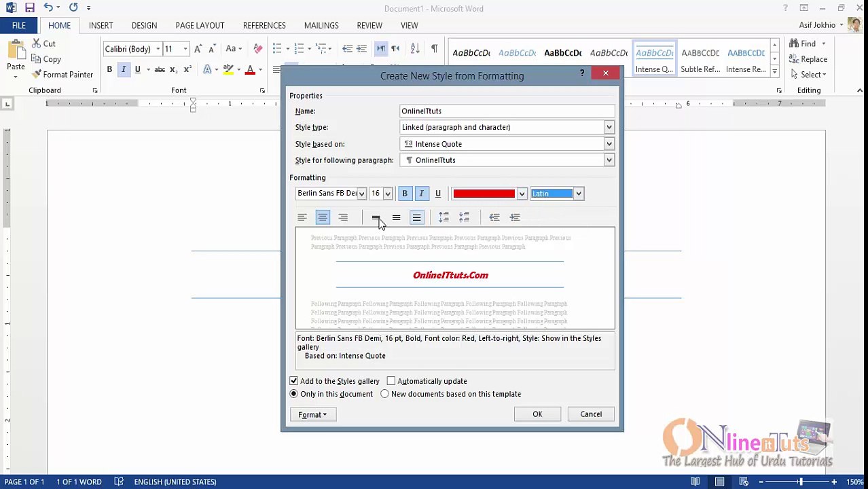868x489 pixels.
Task: Decrease paragraph spacing in the dialog
Action: (x=464, y=217)
